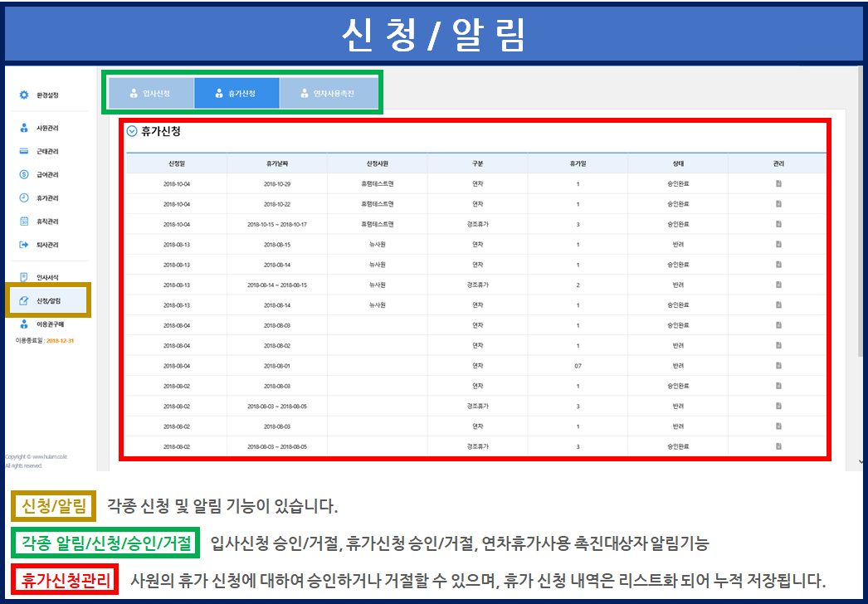868x604 pixels.
Task: Click 이용권구매 link in sidebar
Action: click(50, 324)
